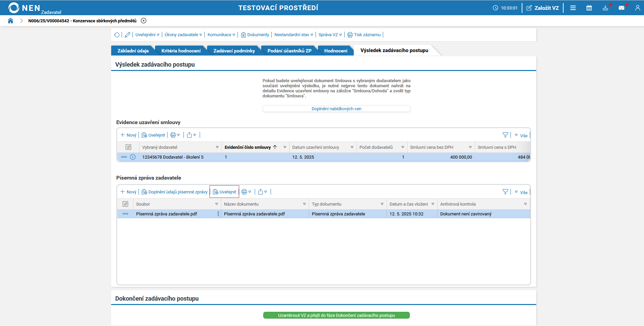Show info for Dodavatel - školení 5 row

coord(133,157)
